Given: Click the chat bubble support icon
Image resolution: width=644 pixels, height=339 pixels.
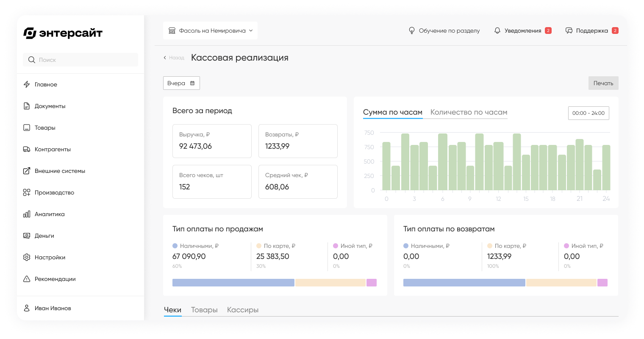Looking at the screenshot, I should coord(569,31).
